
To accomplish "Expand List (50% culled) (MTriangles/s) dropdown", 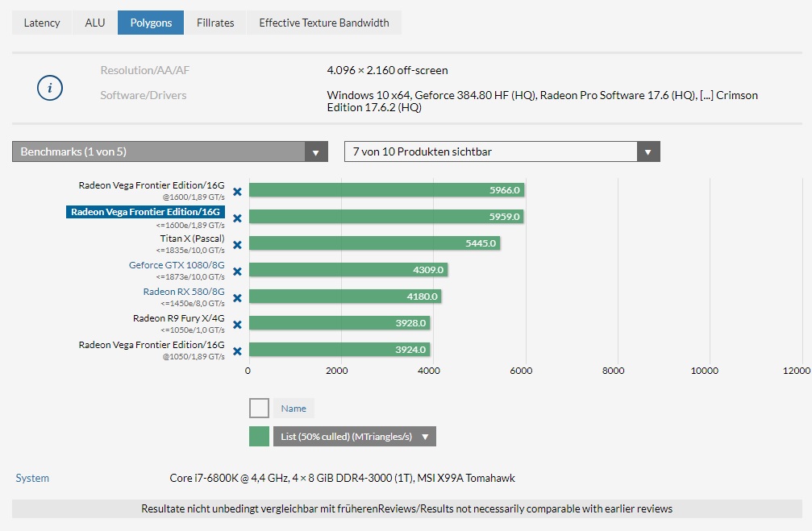I will [x=354, y=436].
